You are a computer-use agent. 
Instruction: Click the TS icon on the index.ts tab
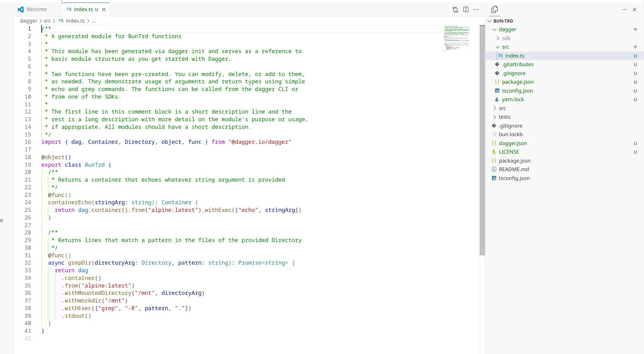[x=69, y=9]
